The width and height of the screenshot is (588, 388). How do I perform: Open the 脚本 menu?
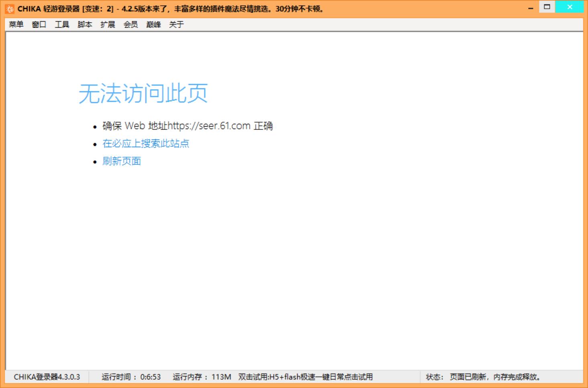click(x=85, y=25)
